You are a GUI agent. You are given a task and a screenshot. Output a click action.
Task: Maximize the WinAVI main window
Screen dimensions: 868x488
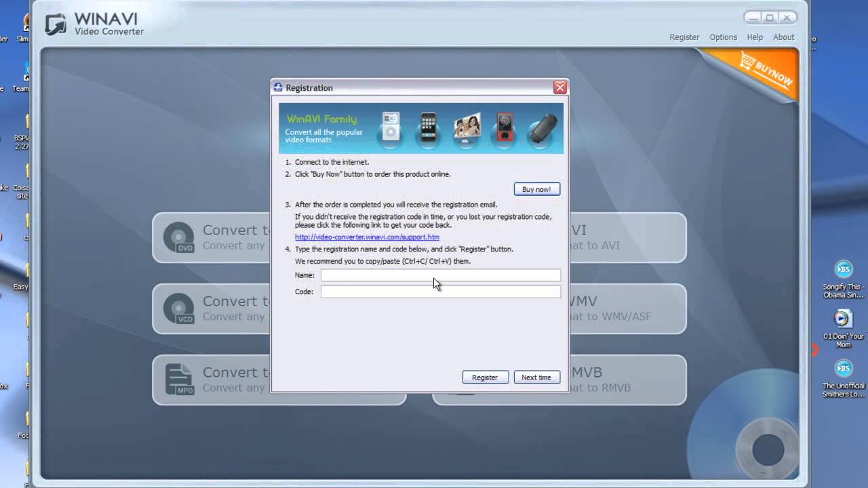(770, 18)
